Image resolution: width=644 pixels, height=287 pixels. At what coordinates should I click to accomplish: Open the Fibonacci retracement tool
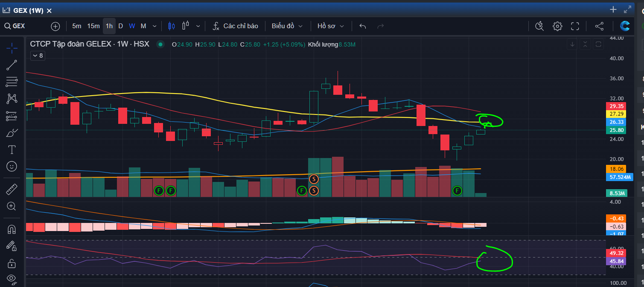click(12, 82)
